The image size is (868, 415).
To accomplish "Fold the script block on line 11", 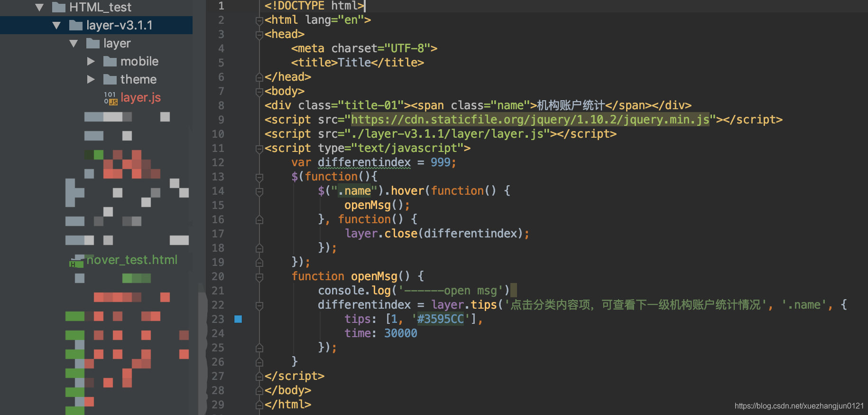I will point(259,149).
